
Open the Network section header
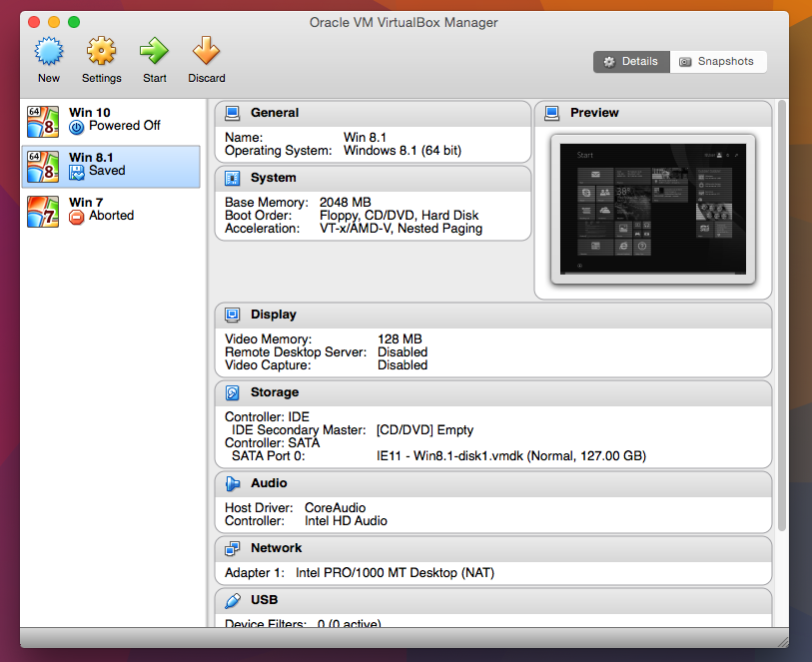(493, 548)
